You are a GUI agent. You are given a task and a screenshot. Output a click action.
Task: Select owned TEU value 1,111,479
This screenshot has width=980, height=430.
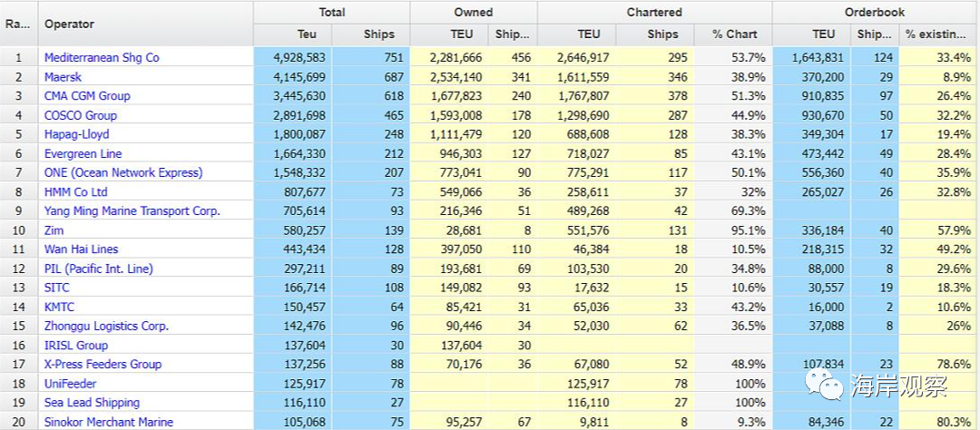point(456,134)
